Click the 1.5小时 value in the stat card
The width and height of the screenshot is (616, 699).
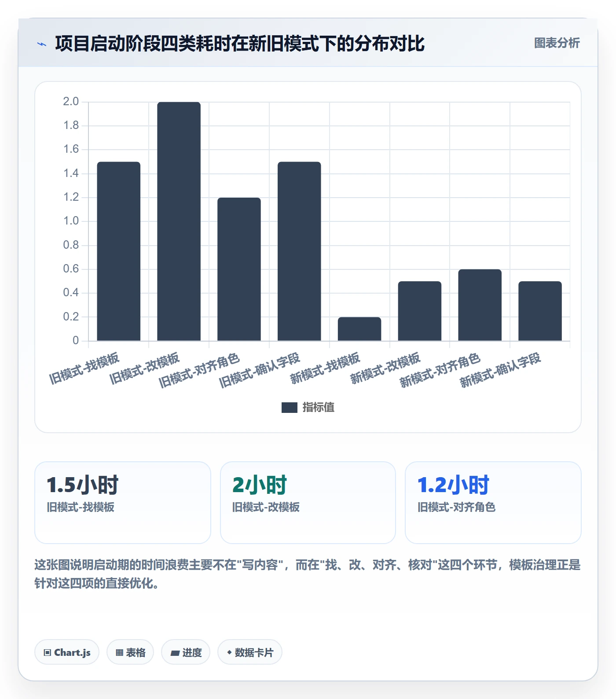[x=83, y=485]
